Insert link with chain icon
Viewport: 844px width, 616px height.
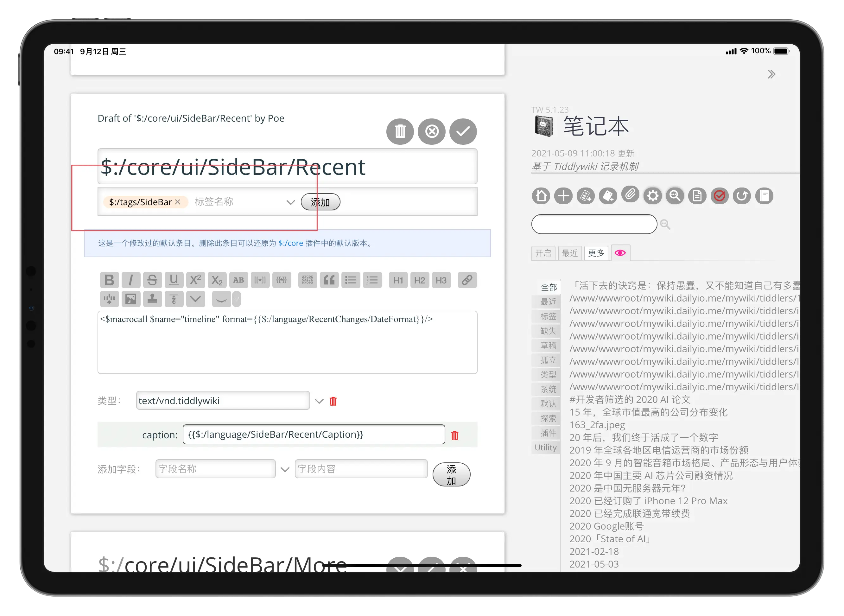click(467, 280)
